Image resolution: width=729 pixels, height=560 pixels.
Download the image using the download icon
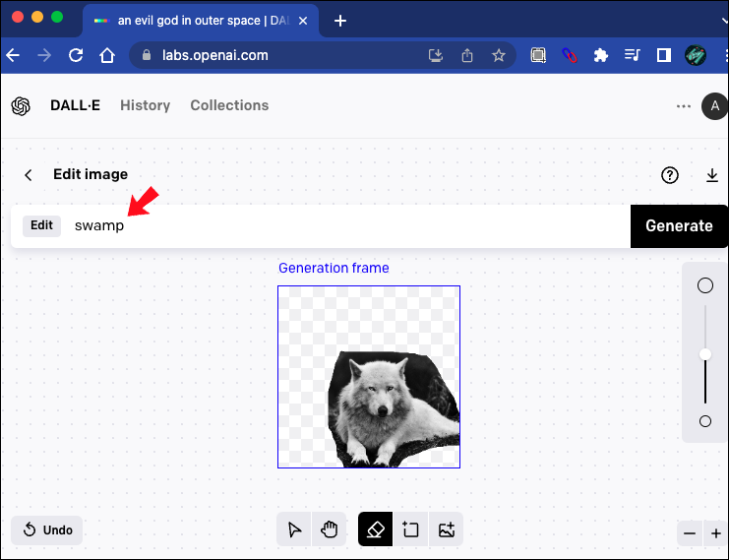click(x=712, y=175)
